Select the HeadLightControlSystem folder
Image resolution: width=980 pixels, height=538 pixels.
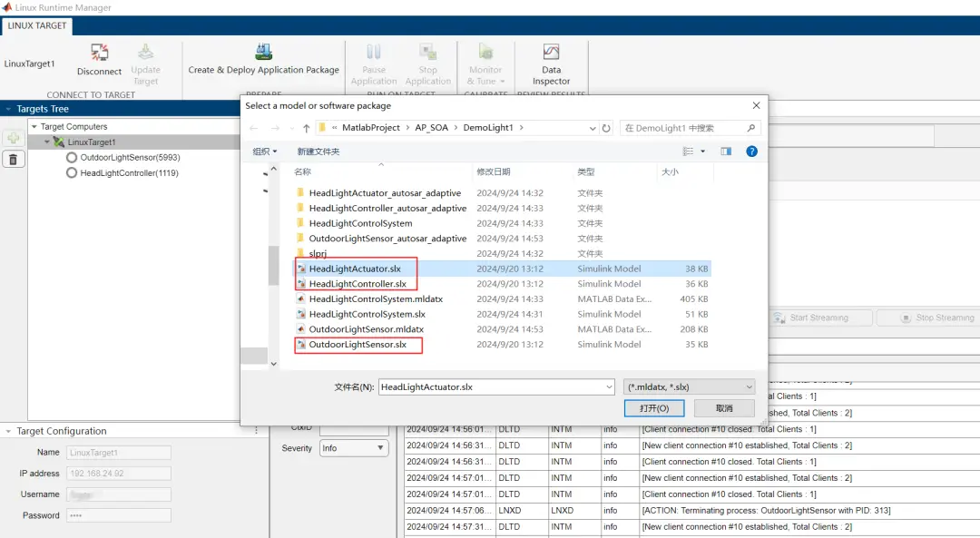pyautogui.click(x=360, y=223)
